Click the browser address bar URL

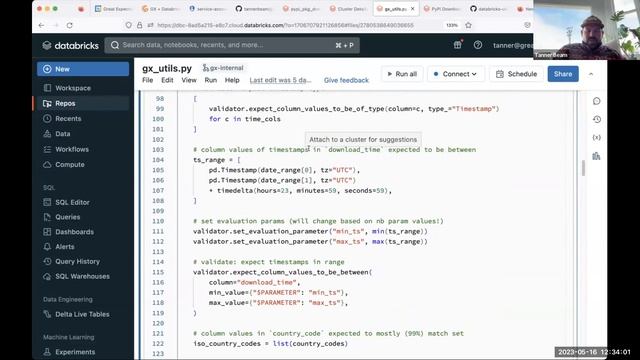coord(285,25)
